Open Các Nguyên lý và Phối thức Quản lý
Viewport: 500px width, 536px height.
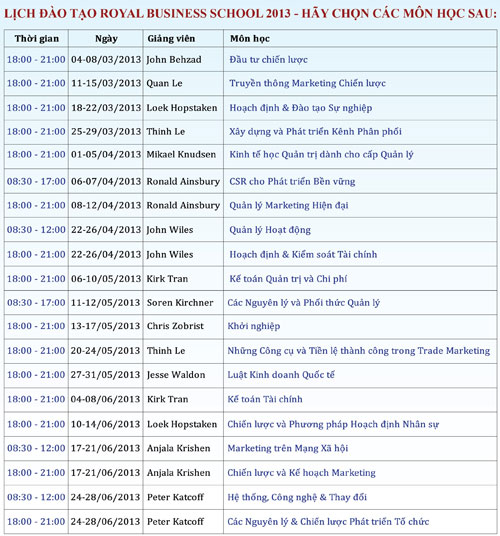point(303,303)
